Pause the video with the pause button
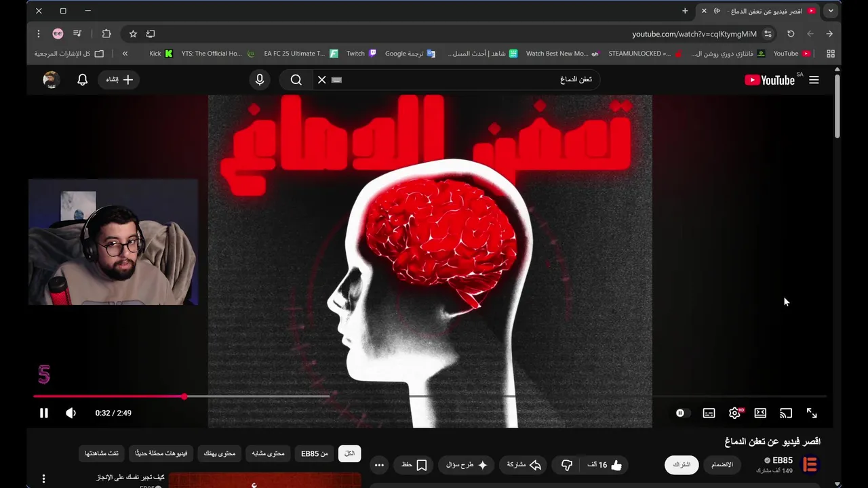Image resolution: width=868 pixels, height=488 pixels. click(x=44, y=413)
